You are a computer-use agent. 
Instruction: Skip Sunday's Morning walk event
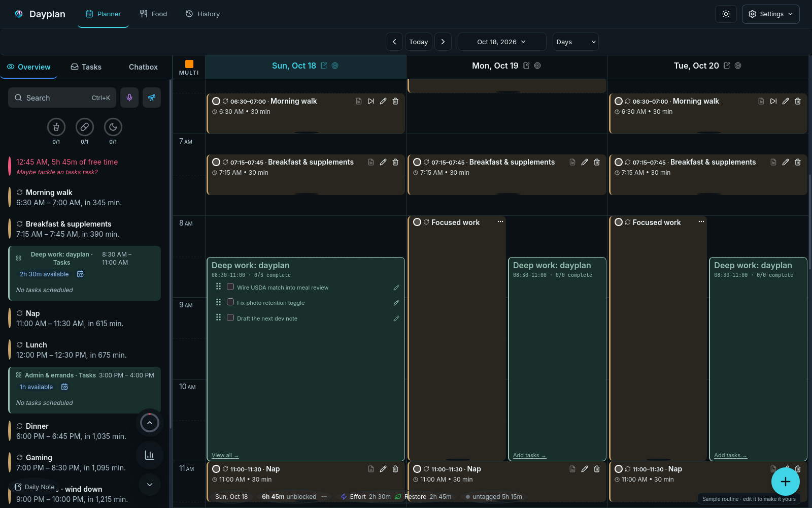point(371,101)
